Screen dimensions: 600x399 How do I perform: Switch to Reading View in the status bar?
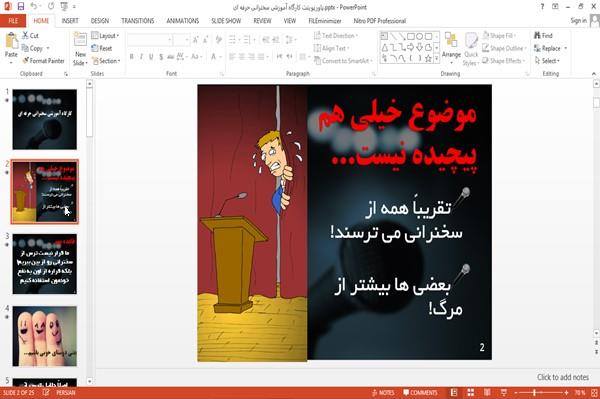point(487,393)
